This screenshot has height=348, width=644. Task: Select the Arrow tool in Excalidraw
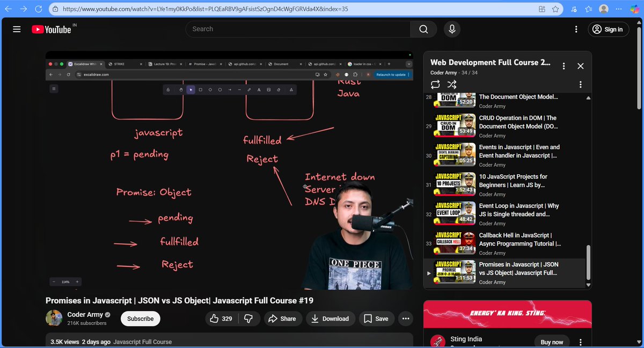tap(230, 90)
